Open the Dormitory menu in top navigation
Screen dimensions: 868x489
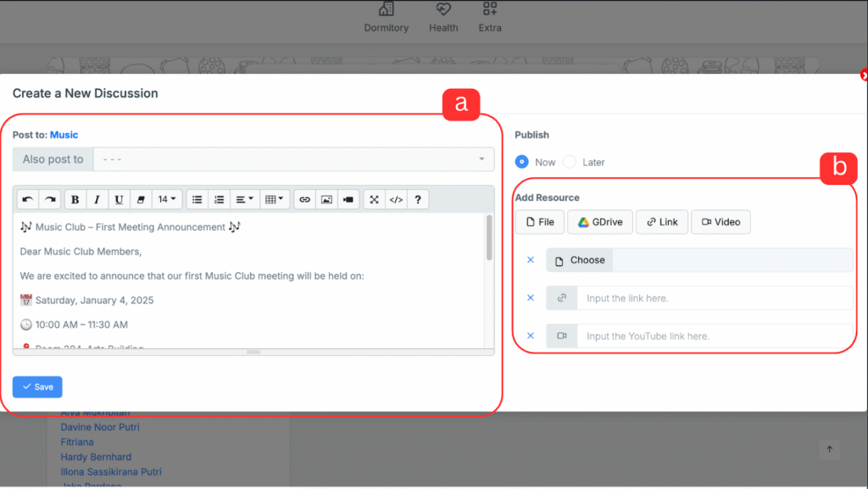[x=387, y=18]
